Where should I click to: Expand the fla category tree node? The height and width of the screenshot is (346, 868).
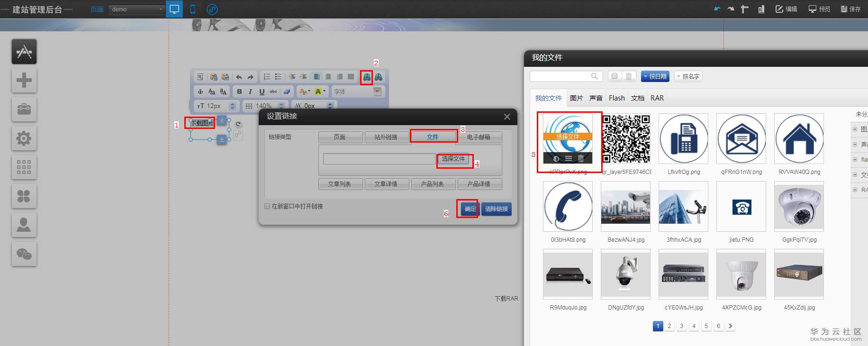tap(855, 159)
